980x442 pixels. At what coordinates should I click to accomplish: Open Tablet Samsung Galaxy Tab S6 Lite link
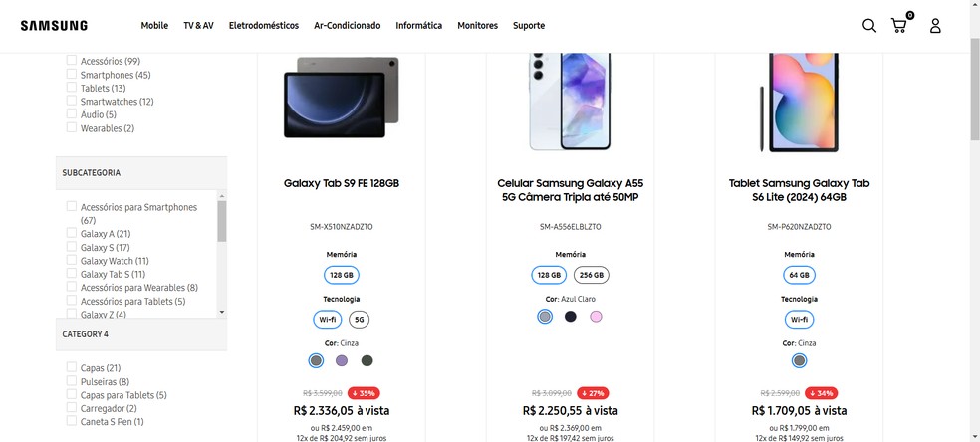coord(799,190)
